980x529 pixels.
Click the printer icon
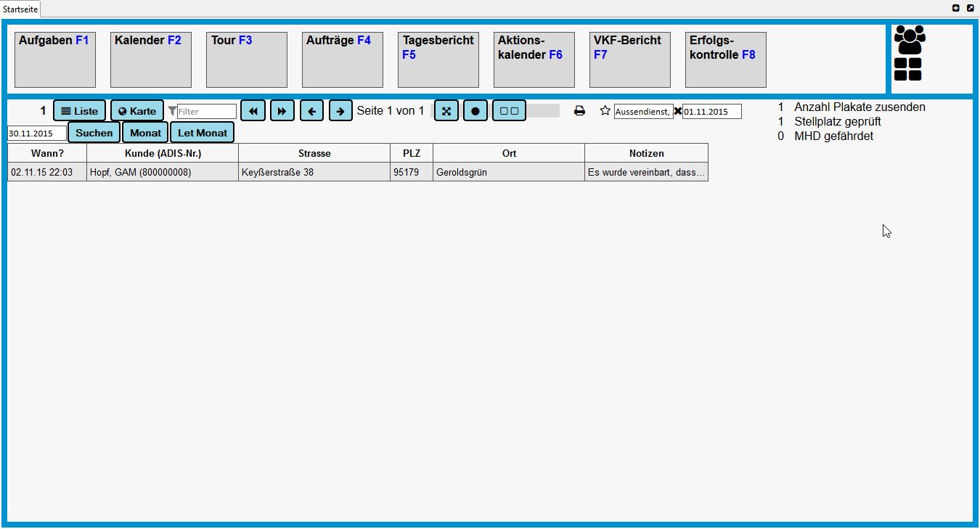(x=579, y=111)
